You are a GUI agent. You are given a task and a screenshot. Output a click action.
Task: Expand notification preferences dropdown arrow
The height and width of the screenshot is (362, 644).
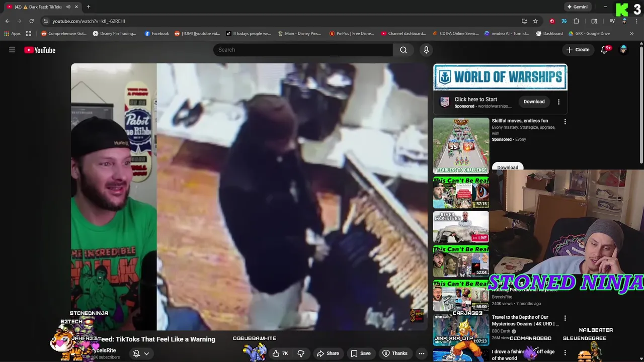[x=146, y=353]
